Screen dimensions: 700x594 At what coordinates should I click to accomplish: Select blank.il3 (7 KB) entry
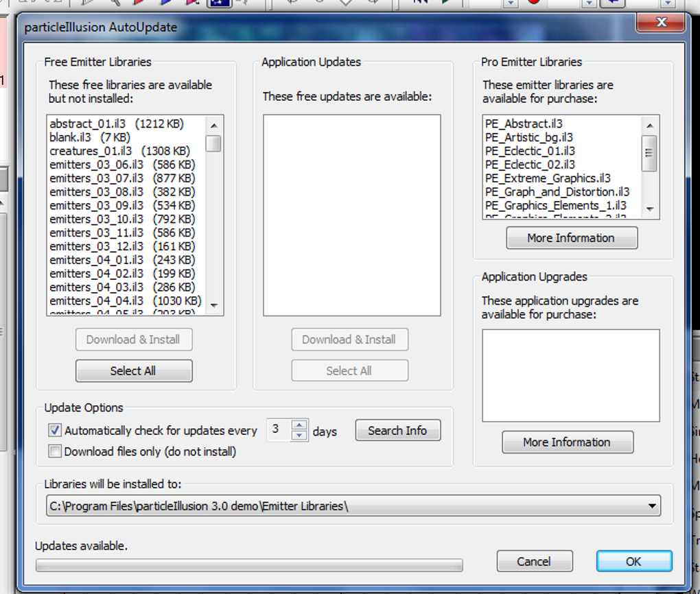[x=90, y=137]
